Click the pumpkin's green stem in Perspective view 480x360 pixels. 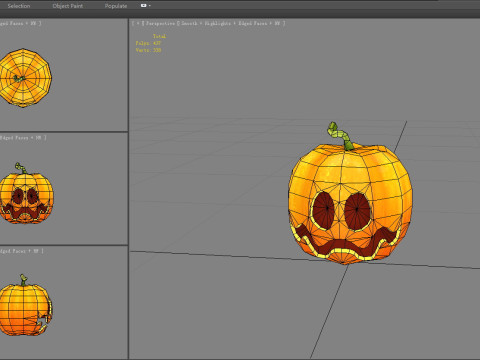[x=341, y=136]
